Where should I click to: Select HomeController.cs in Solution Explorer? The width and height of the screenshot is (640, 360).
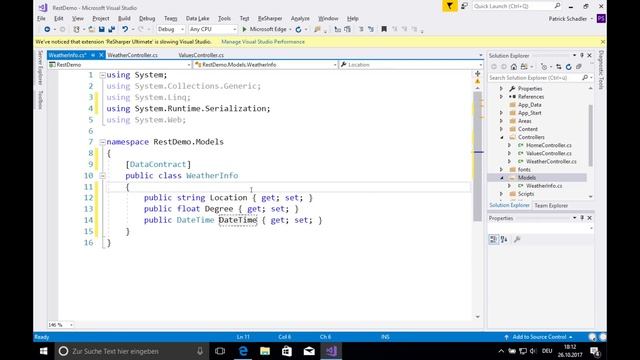tap(548, 145)
